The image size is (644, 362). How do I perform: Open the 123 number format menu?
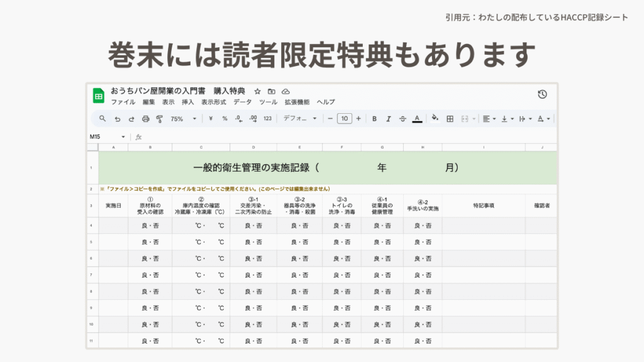coord(267,119)
